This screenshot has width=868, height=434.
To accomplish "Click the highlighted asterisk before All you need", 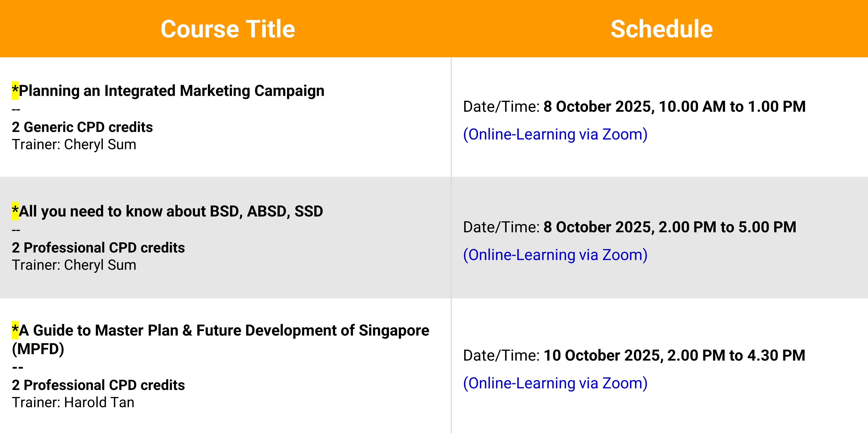I will point(15,211).
